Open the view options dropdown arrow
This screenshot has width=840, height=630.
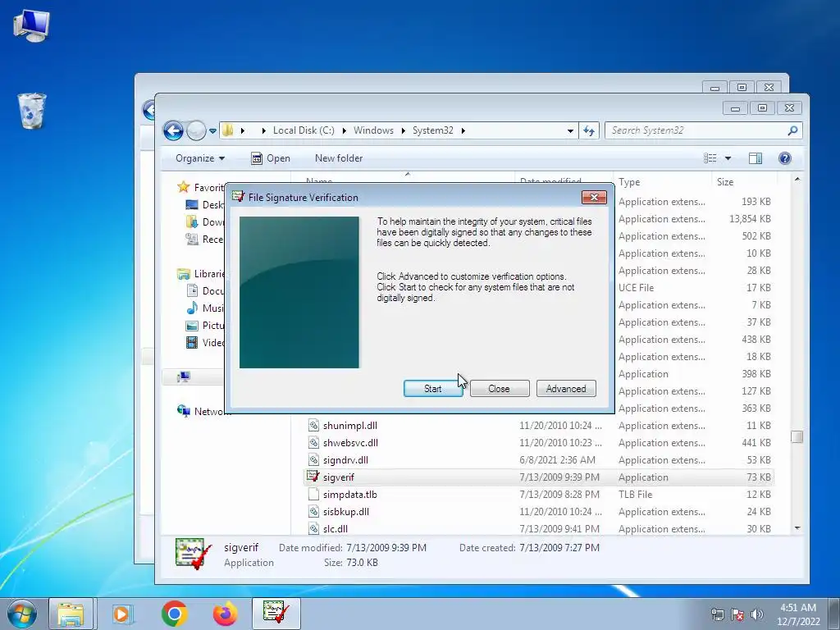pyautogui.click(x=728, y=158)
